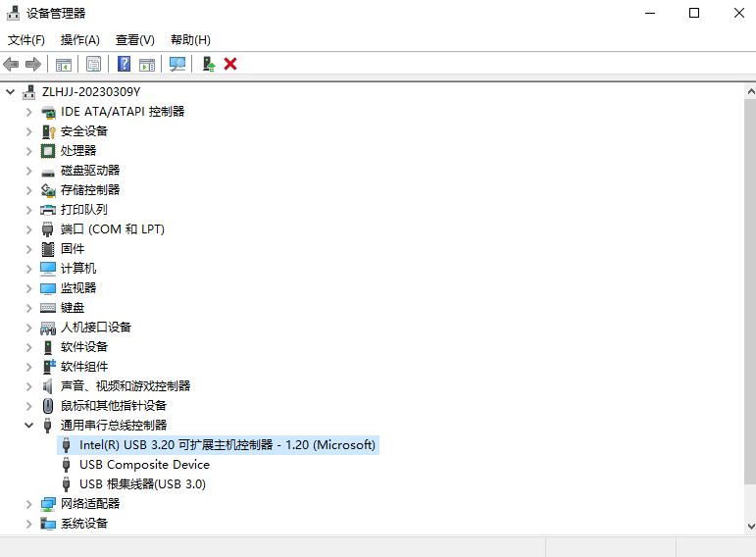Click the 端口 (COM 和 LPT) port icon

click(48, 229)
